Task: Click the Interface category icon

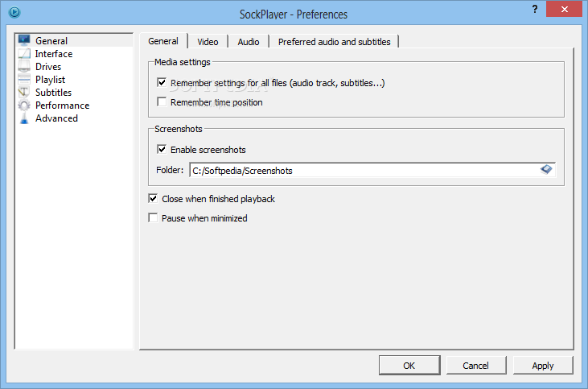Action: click(24, 54)
